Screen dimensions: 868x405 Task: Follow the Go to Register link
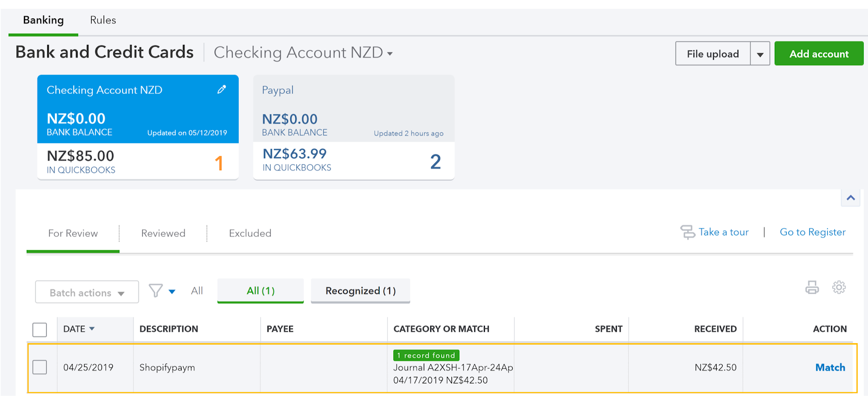[812, 232]
